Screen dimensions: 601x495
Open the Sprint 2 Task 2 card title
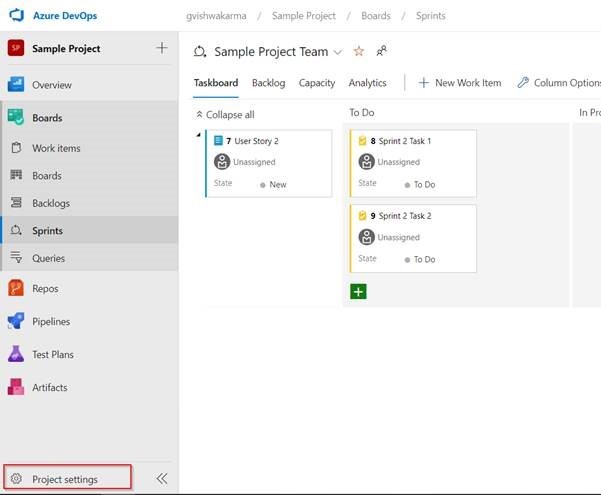(405, 216)
